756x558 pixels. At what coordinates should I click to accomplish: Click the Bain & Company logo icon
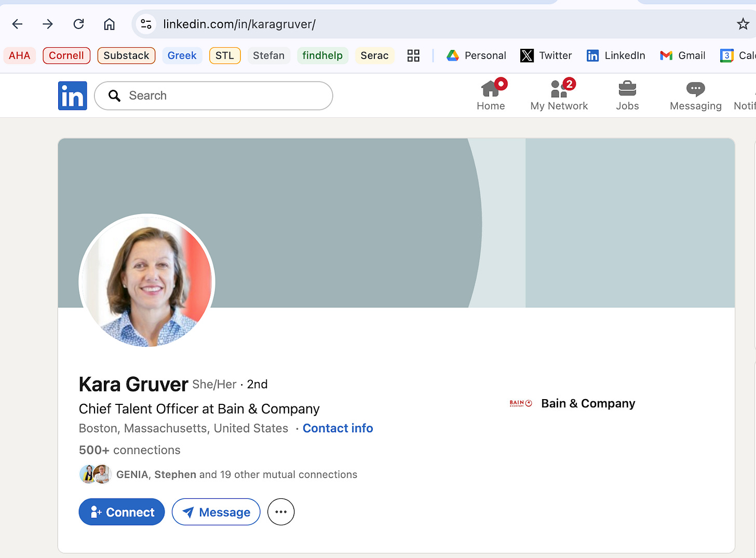521,403
